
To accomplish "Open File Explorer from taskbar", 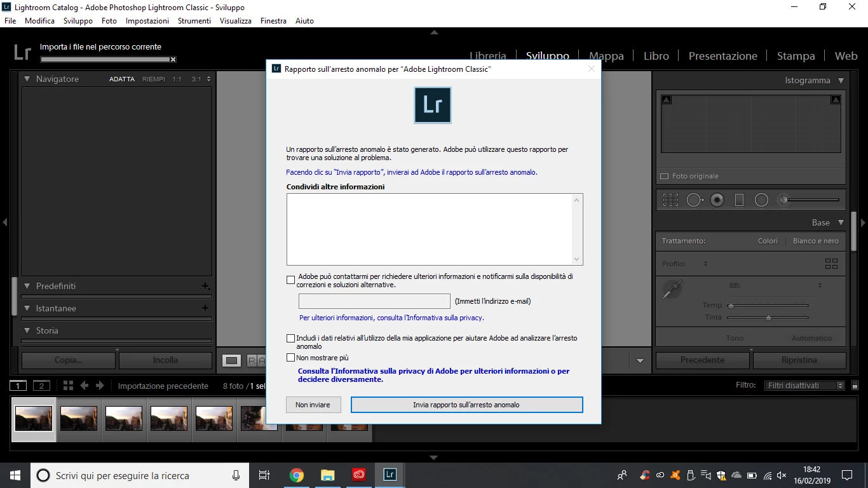I will click(327, 475).
